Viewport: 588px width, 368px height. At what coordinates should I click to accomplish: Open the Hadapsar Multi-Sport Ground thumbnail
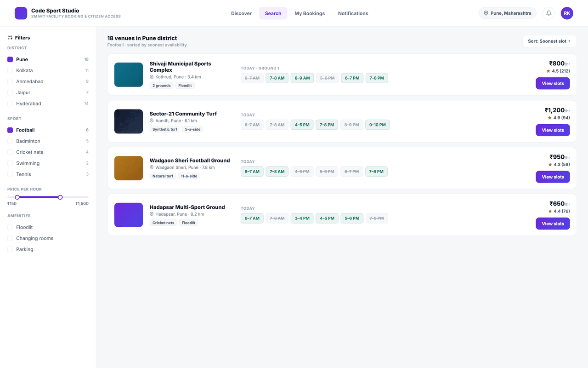click(x=129, y=215)
